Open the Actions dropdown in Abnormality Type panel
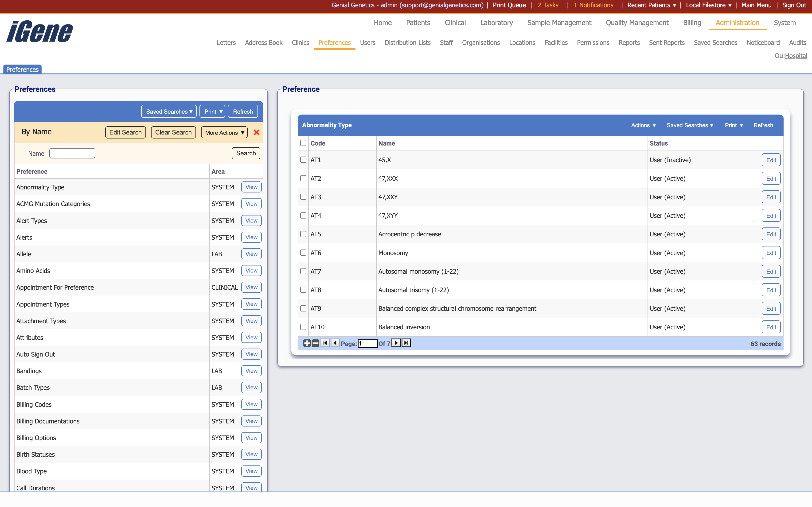 click(x=643, y=125)
